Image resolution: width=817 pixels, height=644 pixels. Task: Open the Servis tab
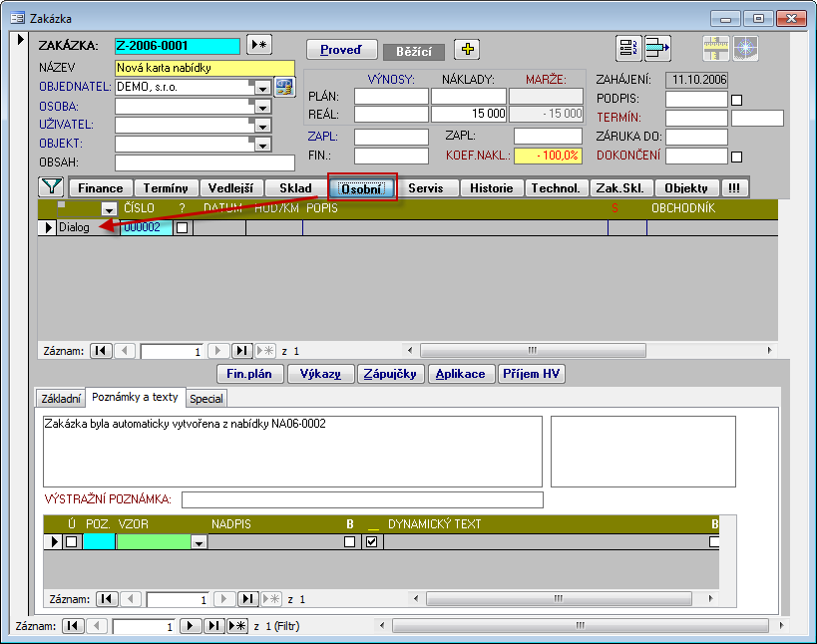click(x=426, y=188)
